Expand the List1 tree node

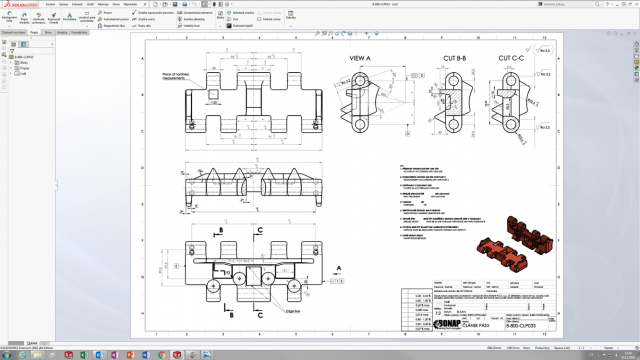[x=11, y=73]
